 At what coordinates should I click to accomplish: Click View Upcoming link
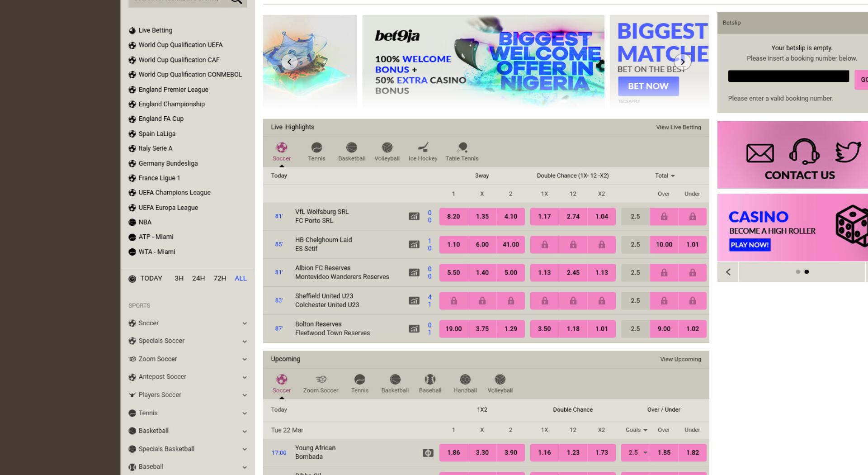click(x=680, y=359)
